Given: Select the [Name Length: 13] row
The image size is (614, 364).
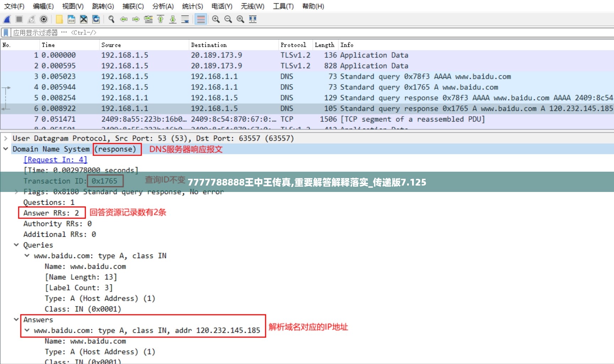Looking at the screenshot, I should (81, 277).
